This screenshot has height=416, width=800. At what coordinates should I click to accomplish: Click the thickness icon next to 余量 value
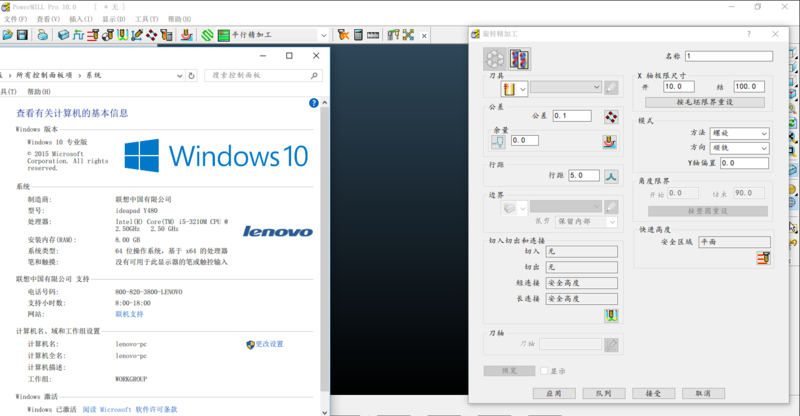coord(611,141)
